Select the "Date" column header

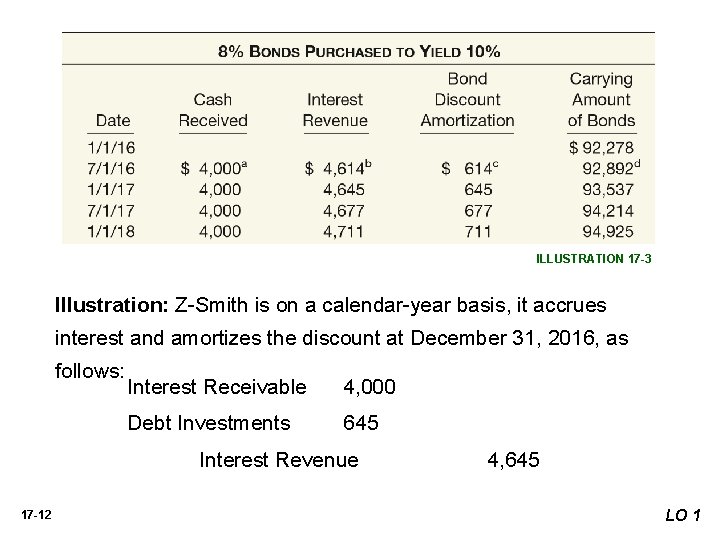(x=113, y=120)
